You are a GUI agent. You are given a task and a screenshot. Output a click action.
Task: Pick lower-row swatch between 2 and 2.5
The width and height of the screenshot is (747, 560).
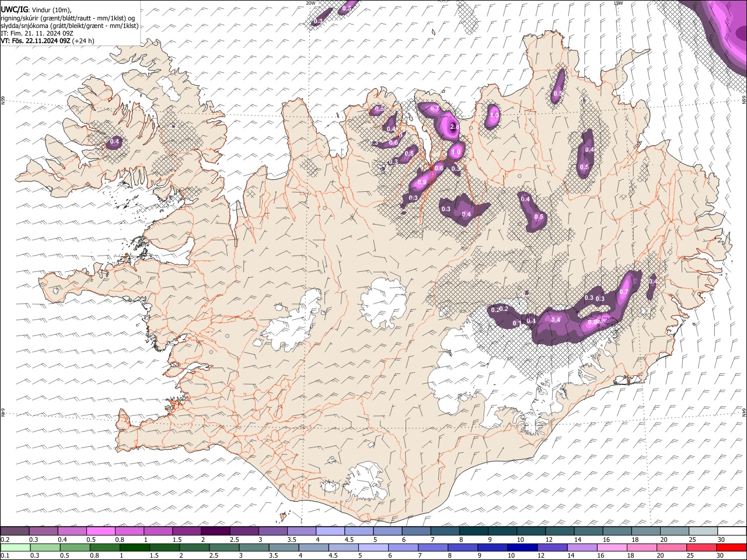(194, 547)
